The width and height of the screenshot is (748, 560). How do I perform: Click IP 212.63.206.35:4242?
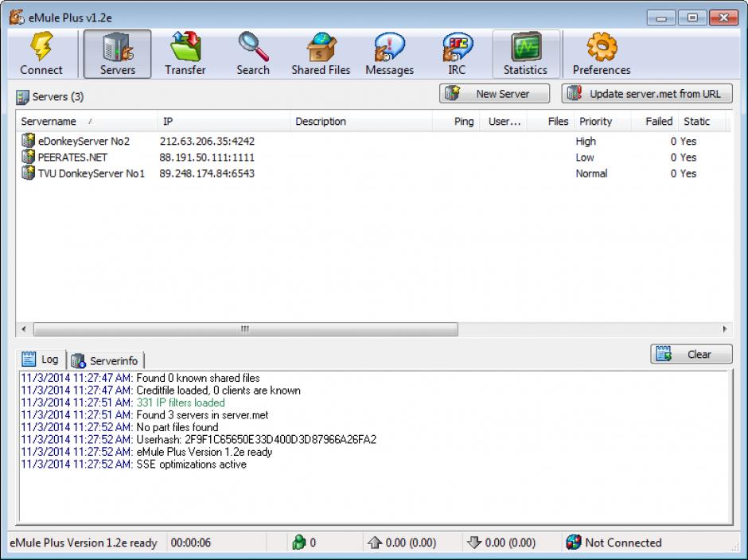207,141
